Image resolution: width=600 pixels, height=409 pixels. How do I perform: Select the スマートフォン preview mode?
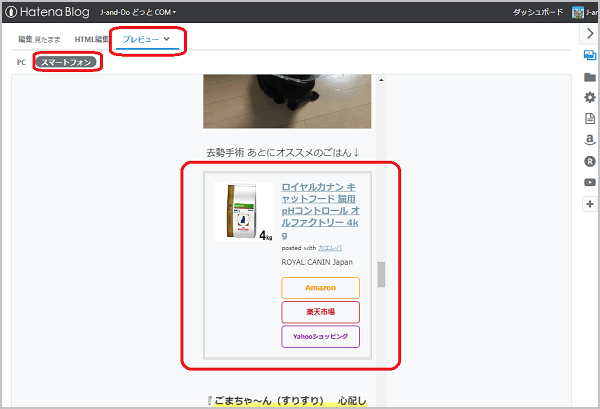point(66,62)
